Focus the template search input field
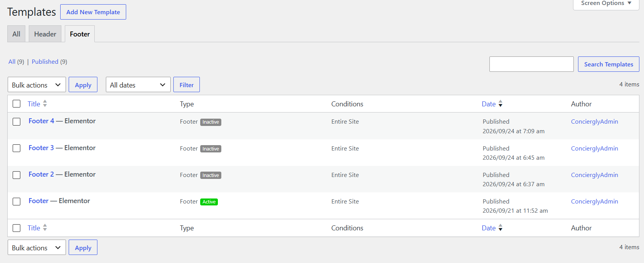The image size is (644, 263). tap(531, 64)
